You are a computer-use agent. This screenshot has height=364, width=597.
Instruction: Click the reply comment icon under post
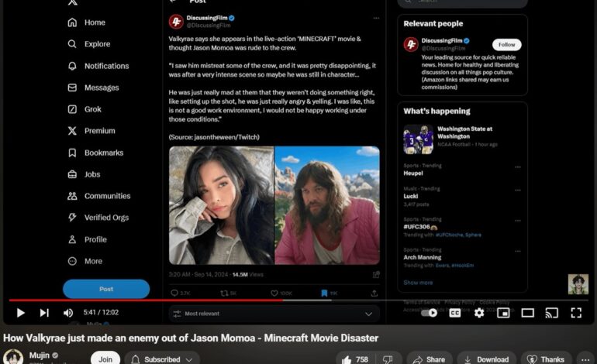174,293
